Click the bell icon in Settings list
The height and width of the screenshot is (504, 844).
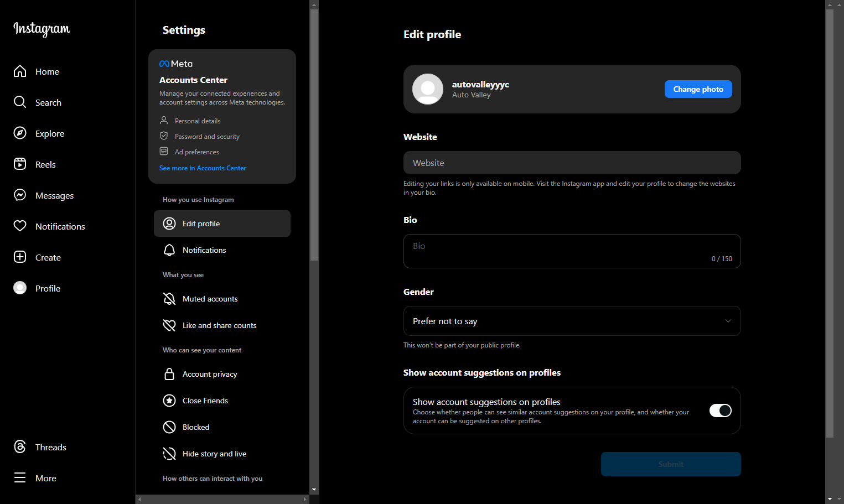[169, 250]
